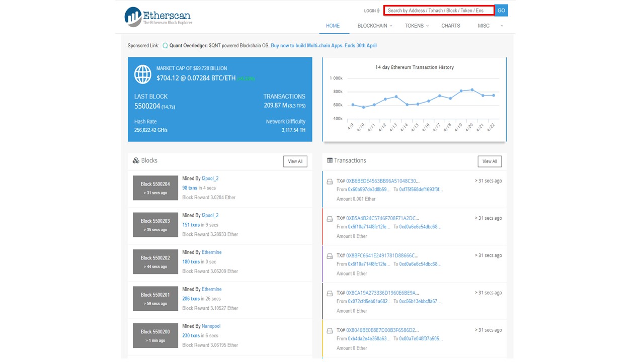The image size is (644, 362).
Task: Click the Quant Overledger sponsor icon
Action: (x=165, y=46)
